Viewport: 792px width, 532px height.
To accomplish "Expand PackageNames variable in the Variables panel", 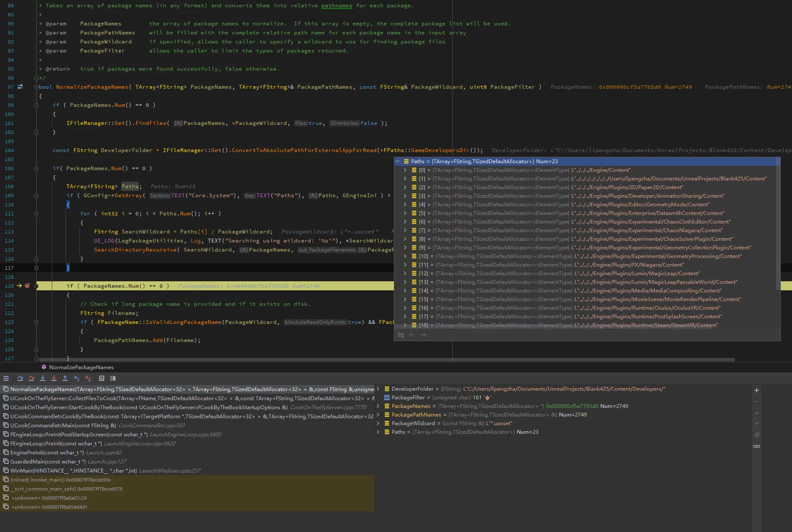I will 378,406.
